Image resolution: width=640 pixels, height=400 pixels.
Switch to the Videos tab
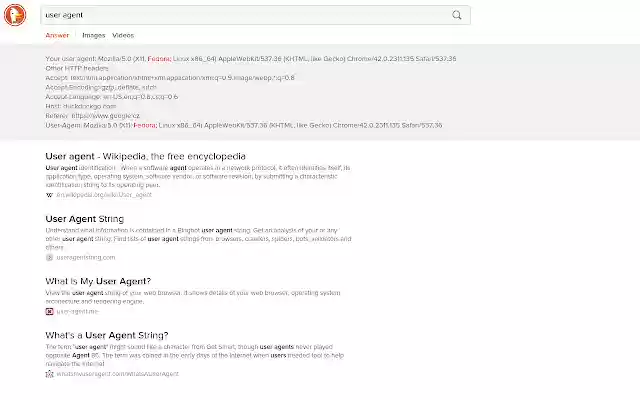(123, 36)
